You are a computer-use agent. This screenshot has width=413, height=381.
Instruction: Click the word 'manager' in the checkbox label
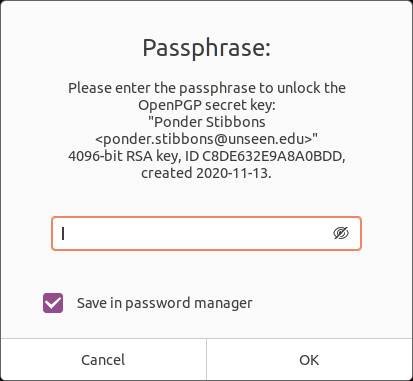223,304
